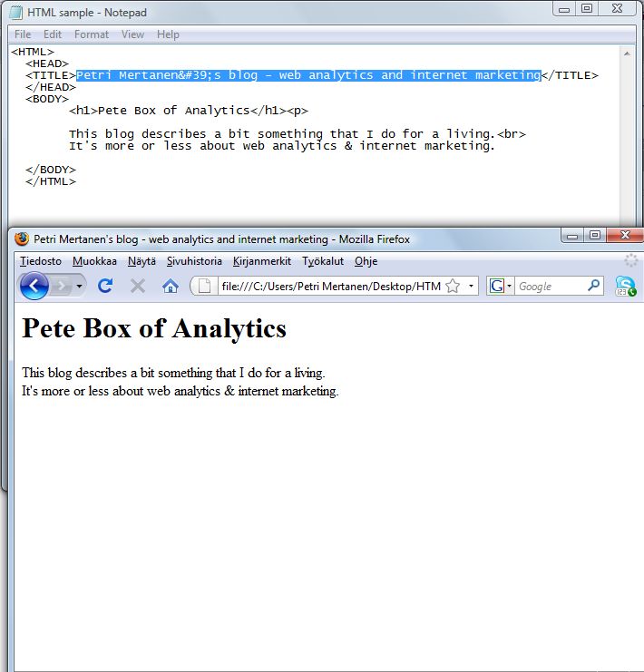Image resolution: width=644 pixels, height=672 pixels.
Task: Click the <HTML> opening tag line
Action: (x=33, y=52)
